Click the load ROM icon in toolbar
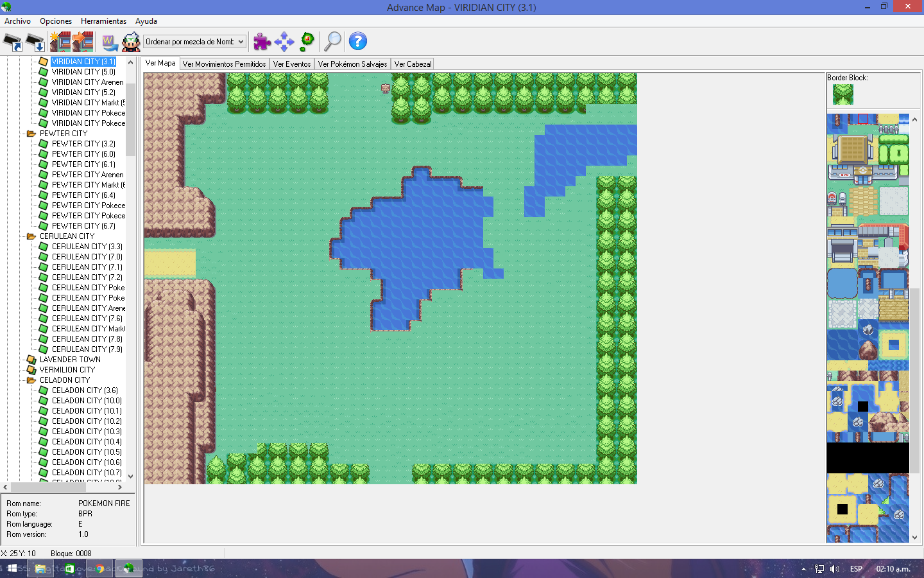The image size is (924, 578). (x=13, y=42)
